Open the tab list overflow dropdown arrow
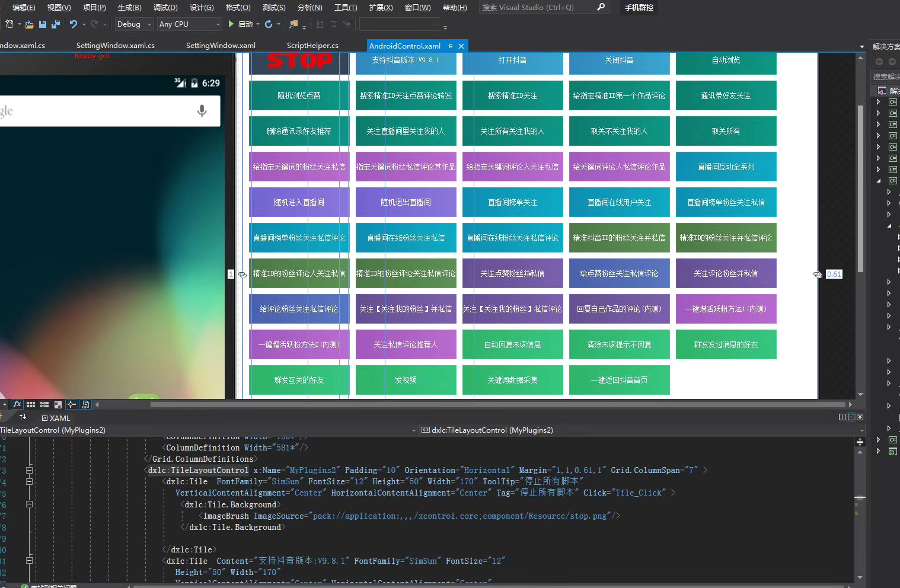This screenshot has height=588, width=900. coord(861,46)
